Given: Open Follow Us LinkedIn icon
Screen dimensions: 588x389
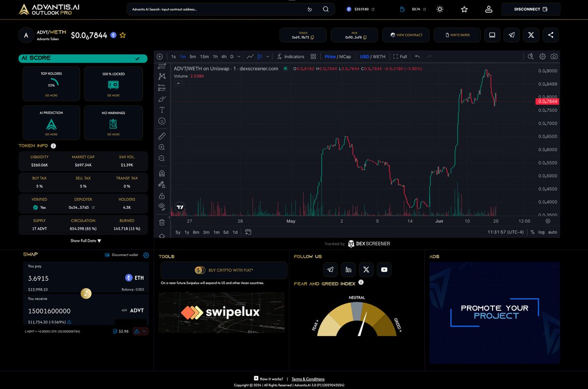Looking at the screenshot, I should coord(348,269).
